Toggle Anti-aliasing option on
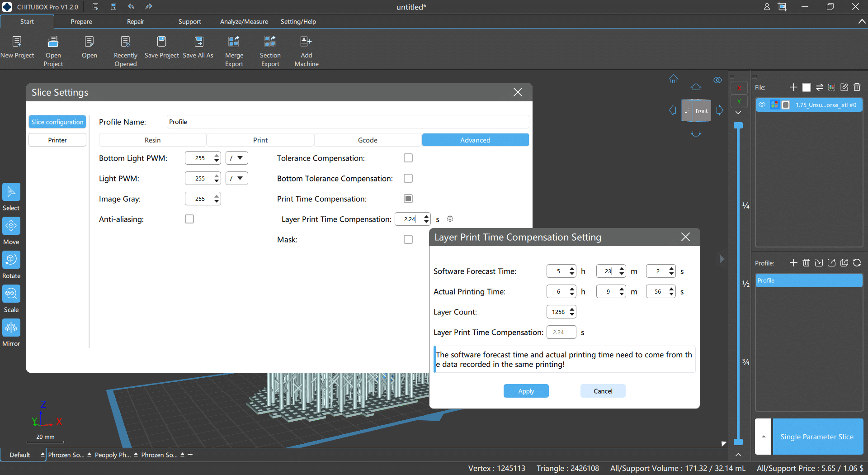Screen dimensions: 868x475 pos(189,219)
